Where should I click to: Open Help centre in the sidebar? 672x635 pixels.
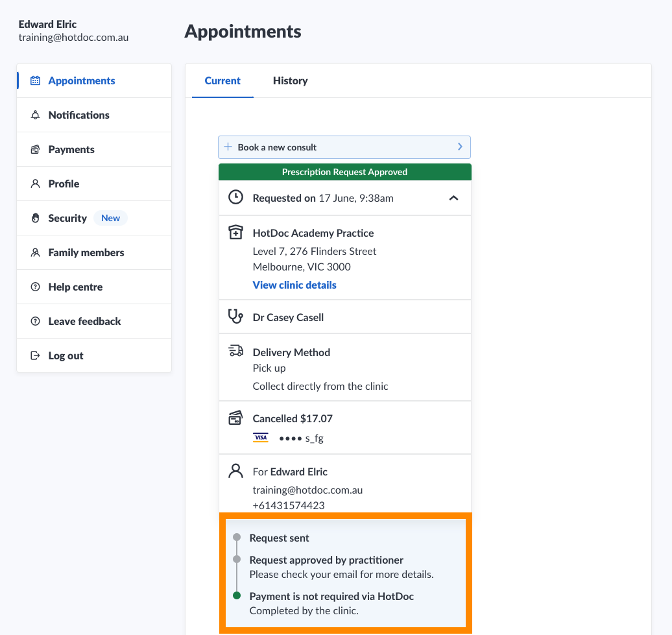coord(94,287)
